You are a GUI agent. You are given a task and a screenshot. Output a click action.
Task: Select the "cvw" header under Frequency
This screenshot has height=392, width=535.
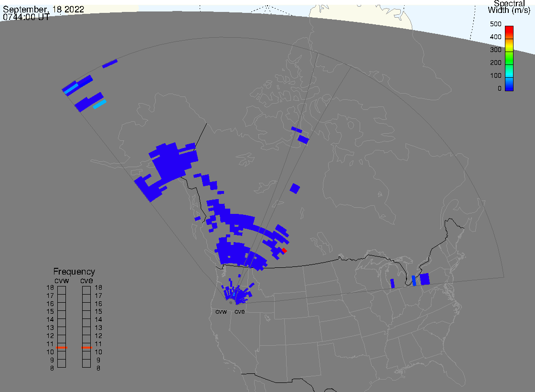pos(62,281)
